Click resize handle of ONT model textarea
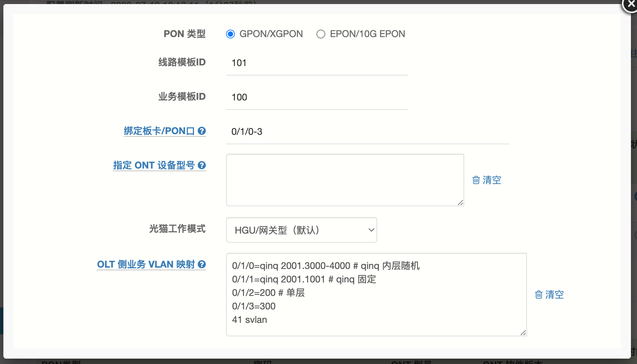 click(x=461, y=203)
